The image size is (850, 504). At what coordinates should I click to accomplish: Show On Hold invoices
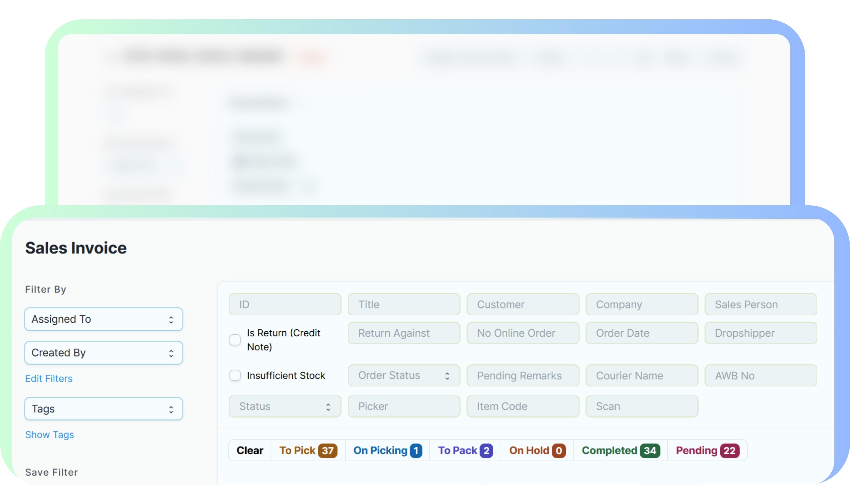[537, 451]
